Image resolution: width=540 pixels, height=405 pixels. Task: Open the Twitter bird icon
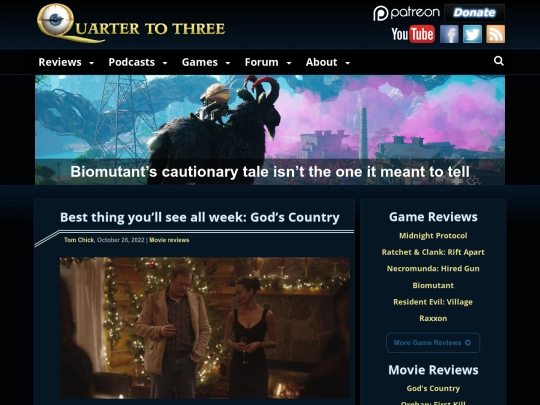click(472, 34)
